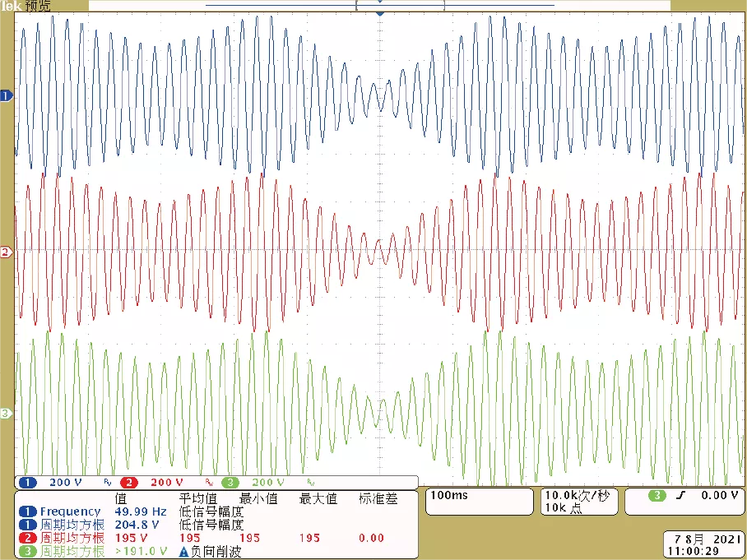The width and height of the screenshot is (747, 560).
Task: Click the 值 column header
Action: pyautogui.click(x=122, y=499)
